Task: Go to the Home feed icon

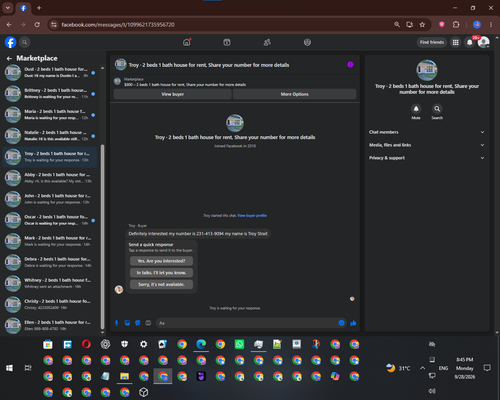Action: point(187,42)
